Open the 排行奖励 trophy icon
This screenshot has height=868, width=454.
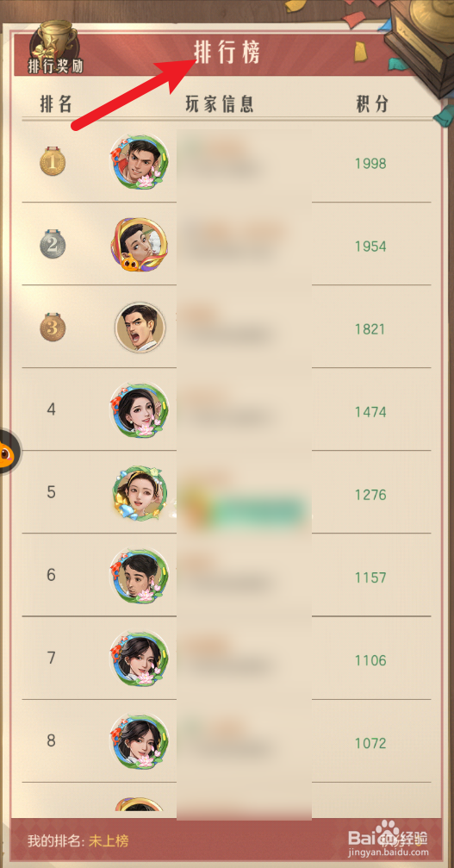point(55,48)
